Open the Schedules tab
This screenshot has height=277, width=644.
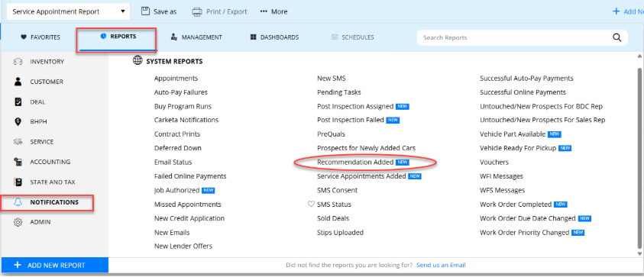353,37
